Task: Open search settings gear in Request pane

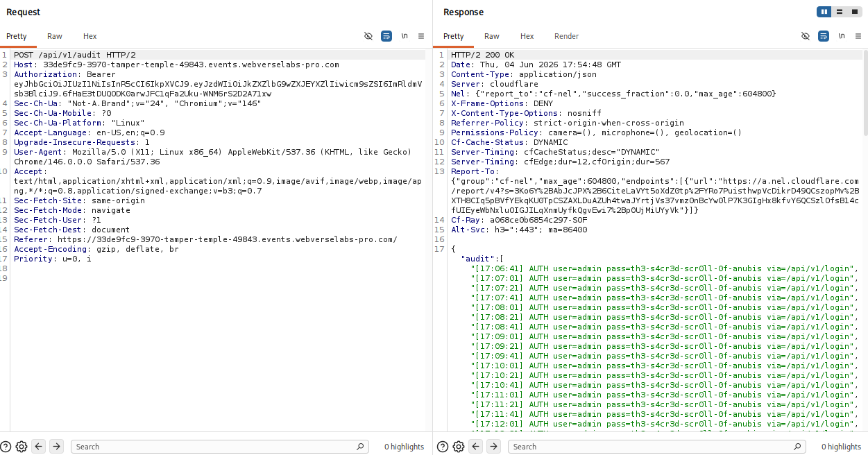Action: click(21, 447)
